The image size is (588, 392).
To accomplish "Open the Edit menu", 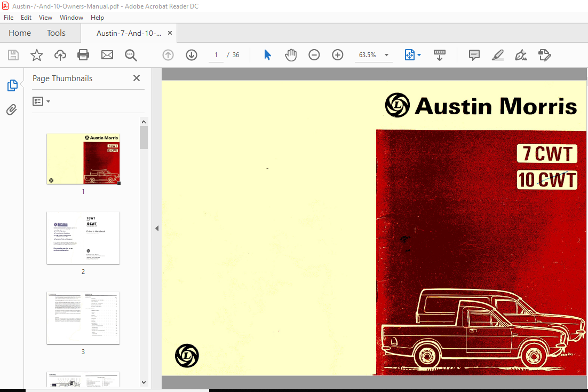I will tap(26, 18).
